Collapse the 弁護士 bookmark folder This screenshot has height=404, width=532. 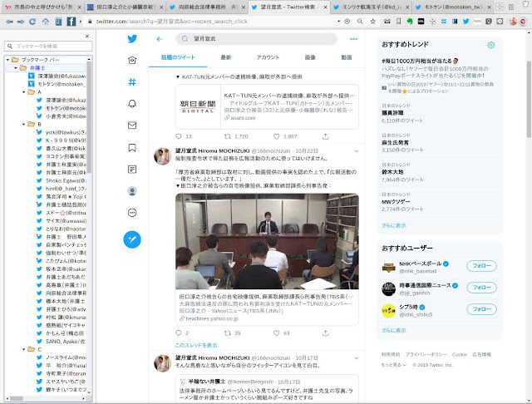(x=16, y=68)
